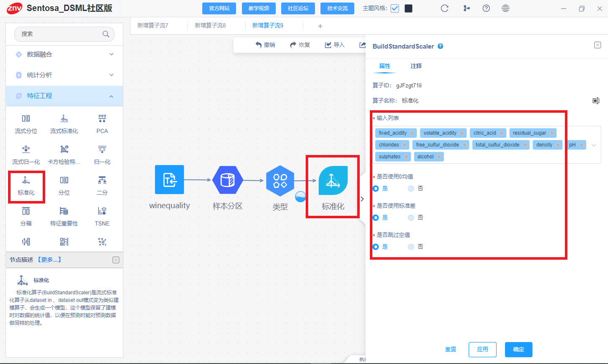Open the 更多 link in 节点描述

point(49,260)
